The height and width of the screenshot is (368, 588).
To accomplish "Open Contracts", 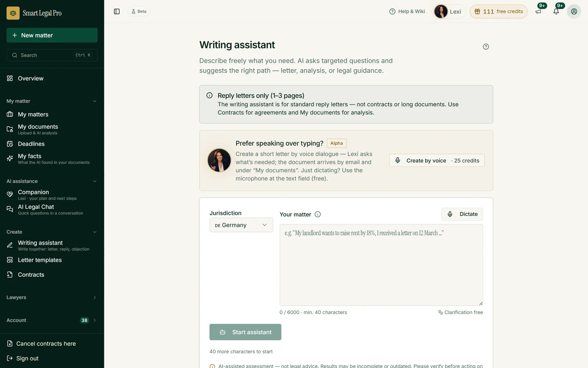I will [x=52, y=275].
